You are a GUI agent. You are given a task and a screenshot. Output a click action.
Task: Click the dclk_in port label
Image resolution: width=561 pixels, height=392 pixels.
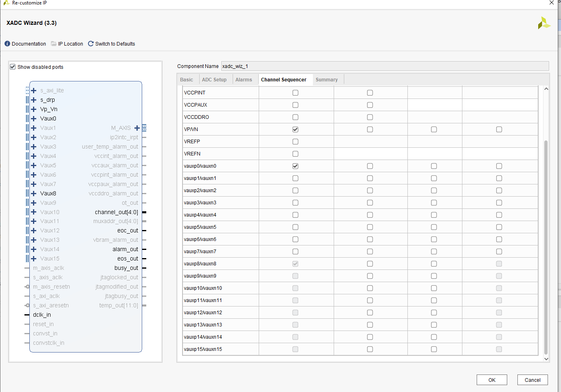coord(42,315)
